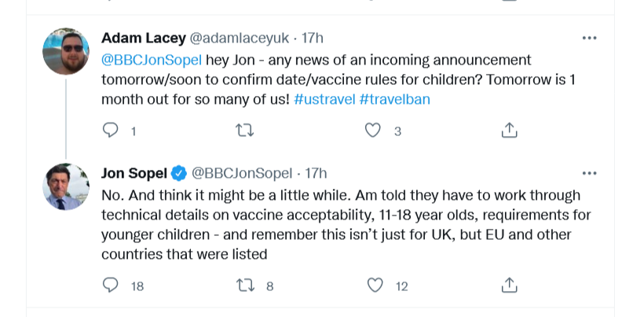Screen dimensions: 644x317
Task: Share Adam Lacey's tweet
Action: point(509,131)
